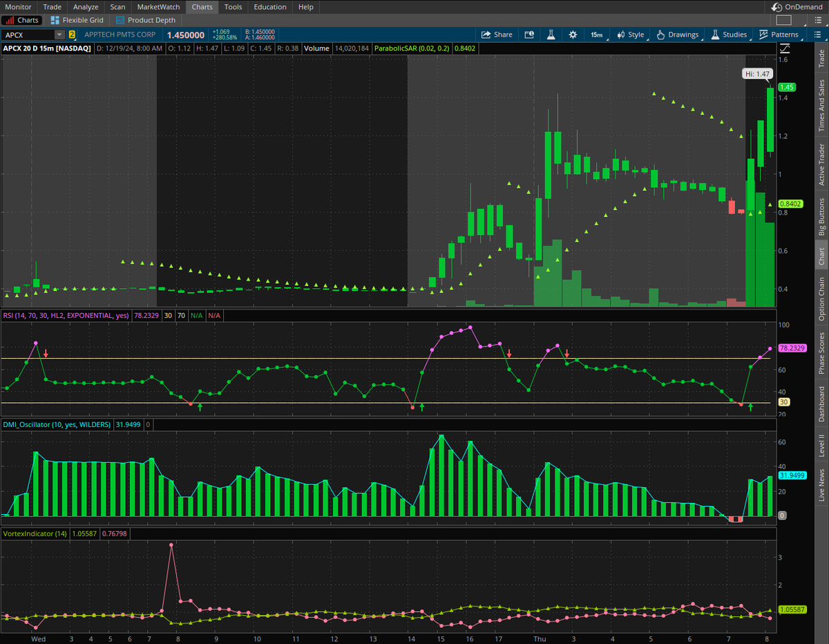This screenshot has height=644, width=829.
Task: Select the Chart side tab
Action: pos(821,257)
